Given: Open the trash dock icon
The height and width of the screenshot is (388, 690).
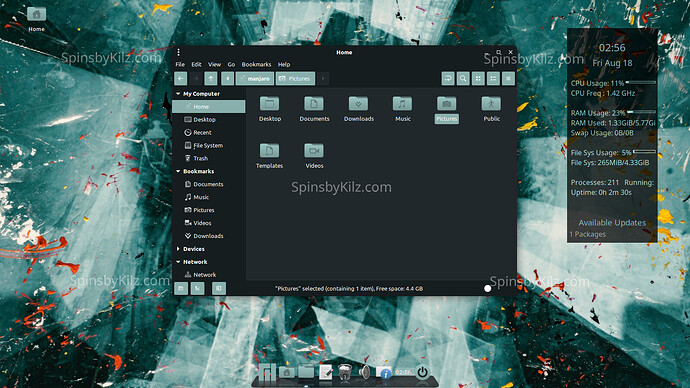Looking at the screenshot, I should point(345,373).
